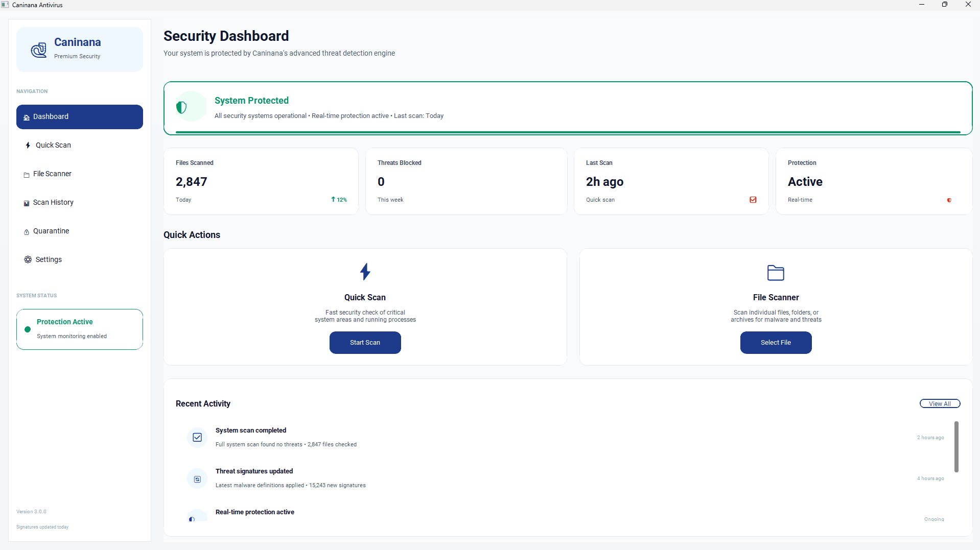Click the Quarantine lock icon in sidebar

pyautogui.click(x=27, y=232)
